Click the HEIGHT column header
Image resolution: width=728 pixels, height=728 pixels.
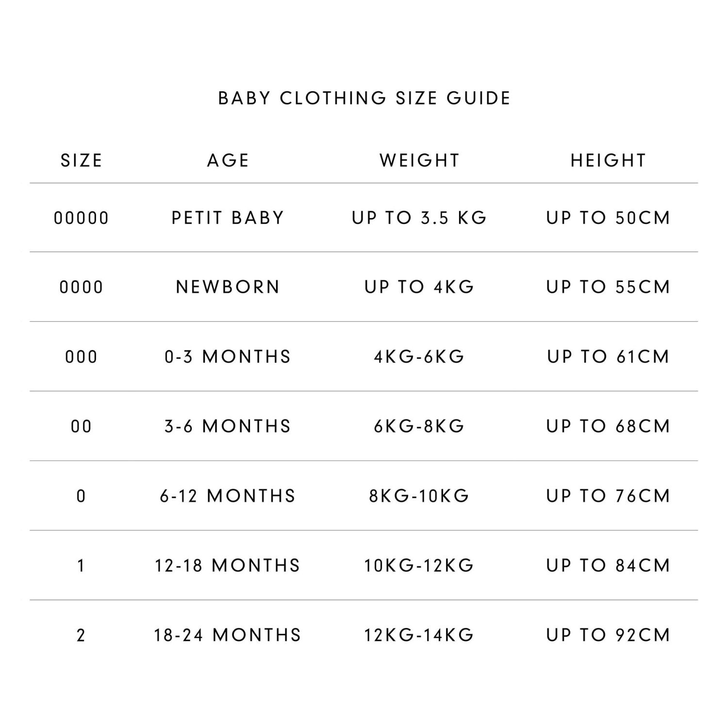pyautogui.click(x=608, y=161)
